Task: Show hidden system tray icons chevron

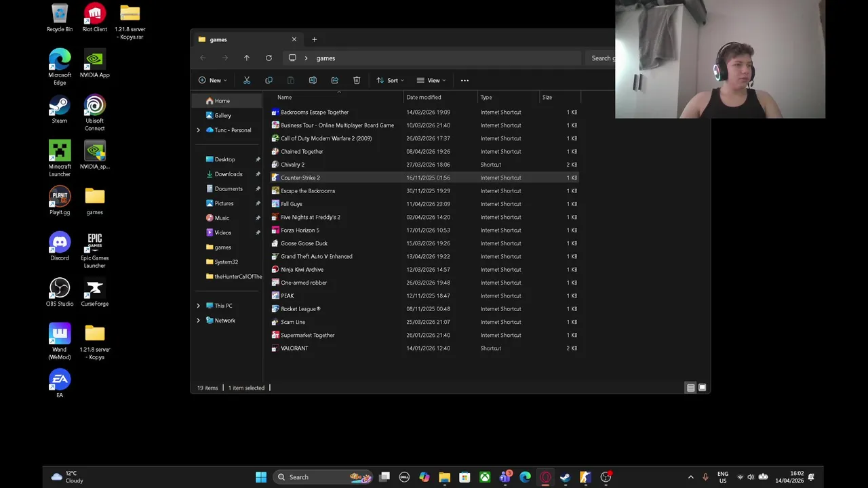Action: coord(690,477)
